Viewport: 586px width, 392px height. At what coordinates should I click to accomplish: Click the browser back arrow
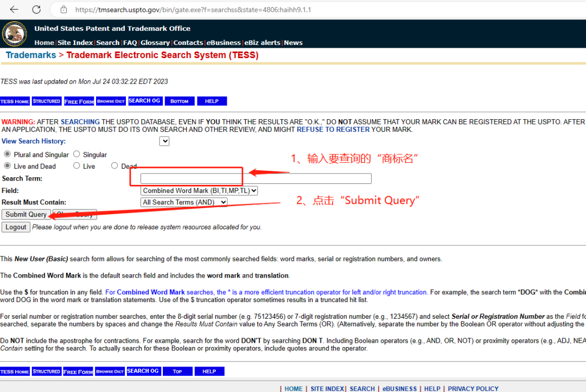point(14,10)
